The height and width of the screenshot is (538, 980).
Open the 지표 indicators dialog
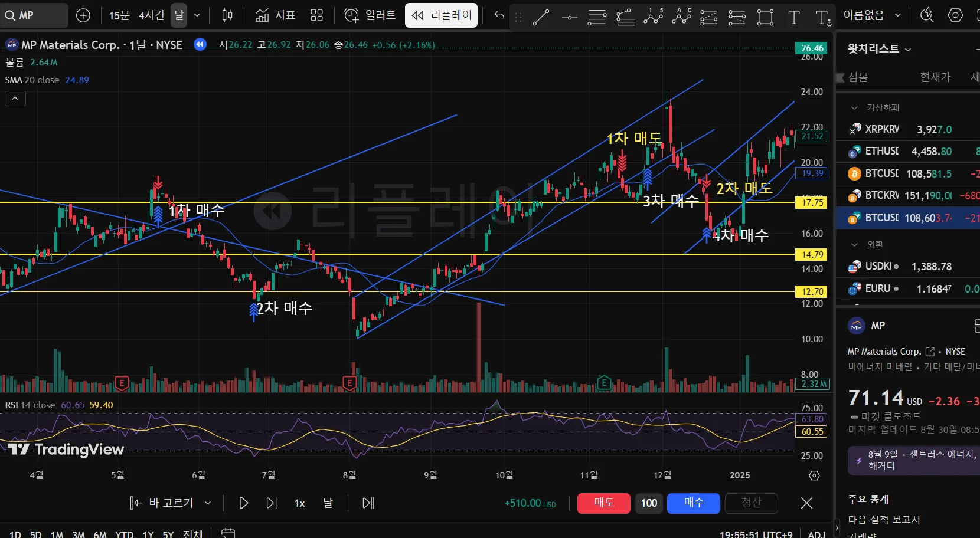pos(275,15)
